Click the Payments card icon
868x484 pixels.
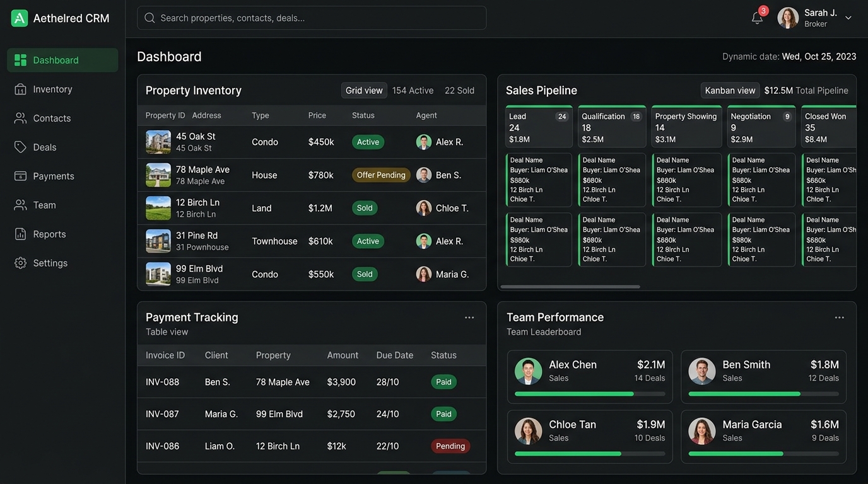(20, 176)
